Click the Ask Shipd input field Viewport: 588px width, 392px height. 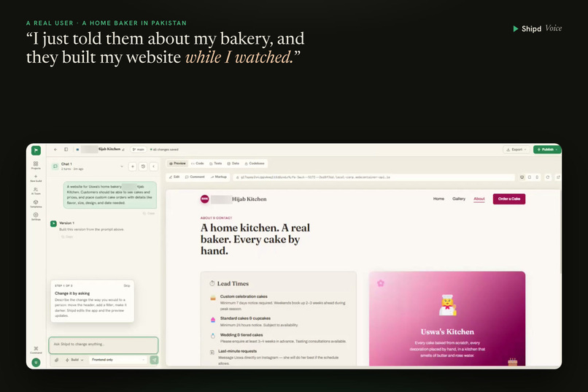point(104,345)
